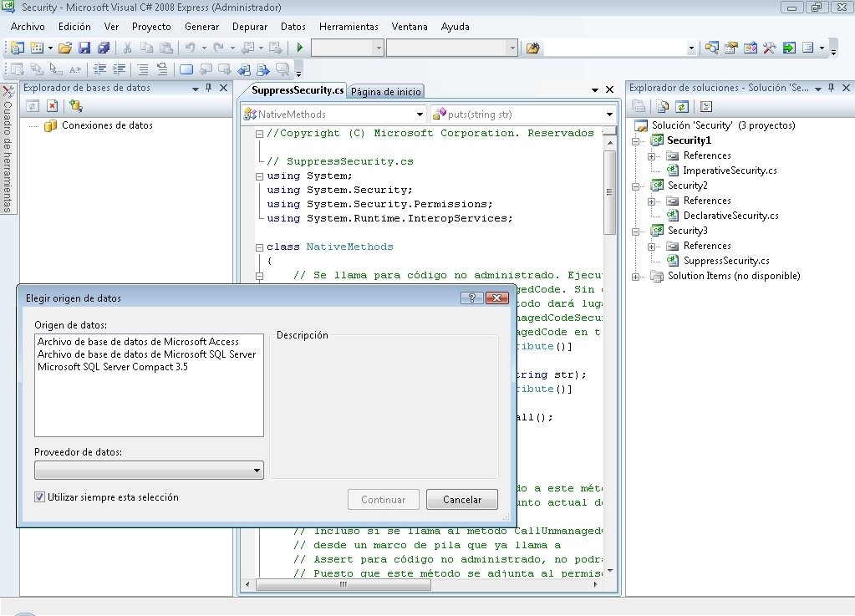Click the Navigate Forward icon
The width and height of the screenshot is (855, 616).
coord(275,48)
